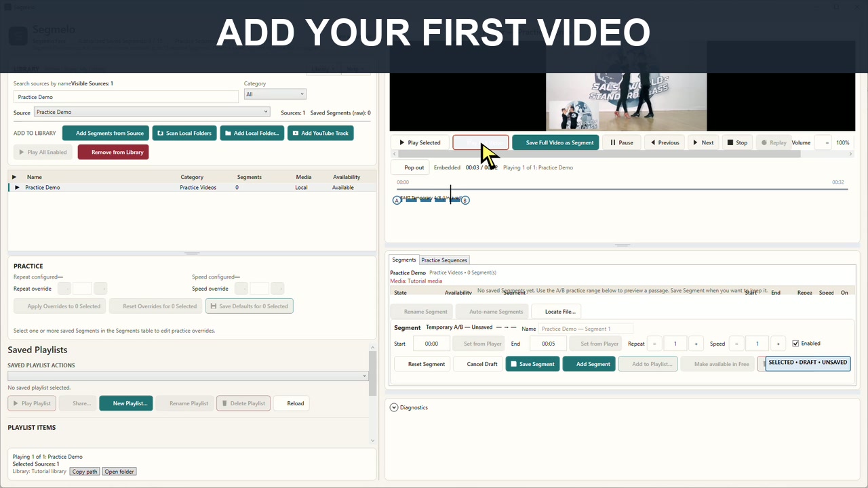Click the Reload playlist button
This screenshot has height=488, width=868.
pos(292,403)
